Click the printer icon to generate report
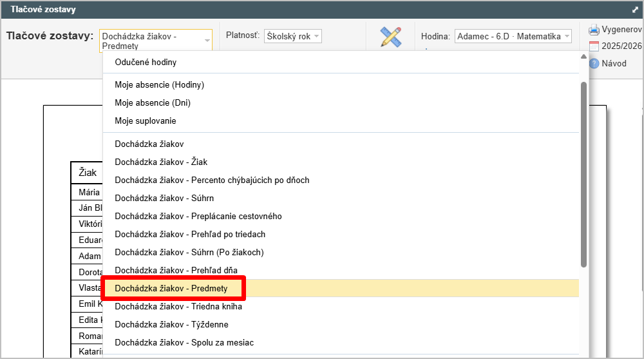 click(594, 30)
